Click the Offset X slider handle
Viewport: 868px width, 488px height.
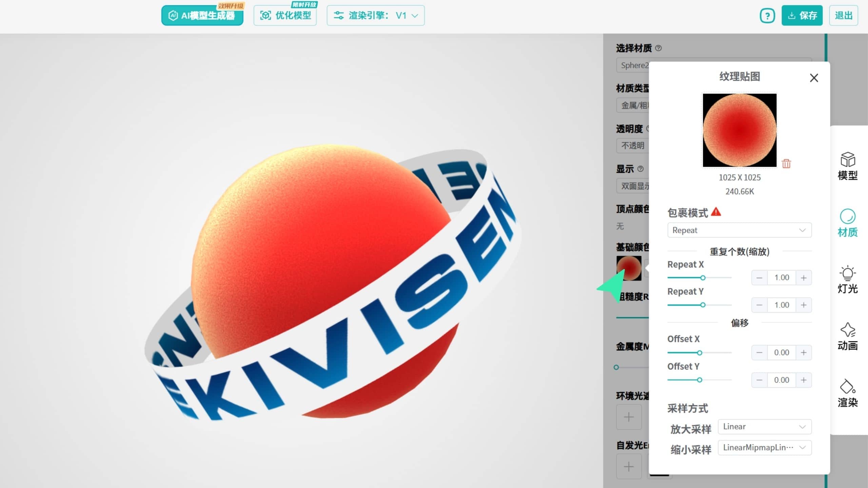[x=699, y=353]
